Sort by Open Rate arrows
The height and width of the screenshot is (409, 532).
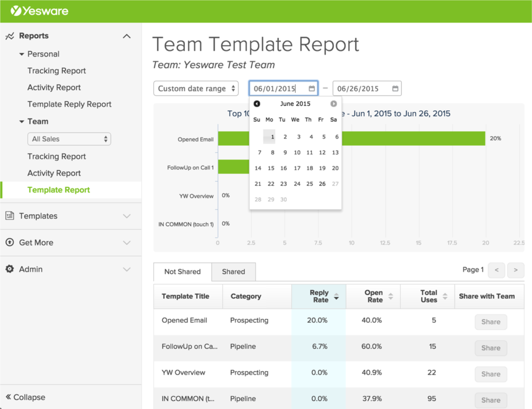[x=390, y=296]
